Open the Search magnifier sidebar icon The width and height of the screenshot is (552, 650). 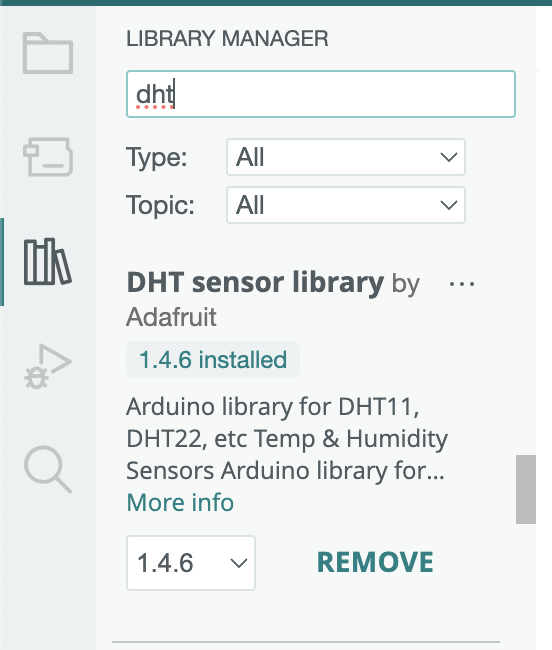(x=48, y=469)
